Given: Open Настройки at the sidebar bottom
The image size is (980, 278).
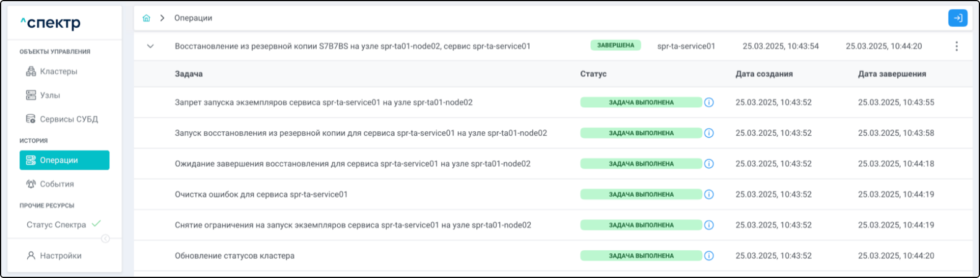Looking at the screenshot, I should point(61,256).
